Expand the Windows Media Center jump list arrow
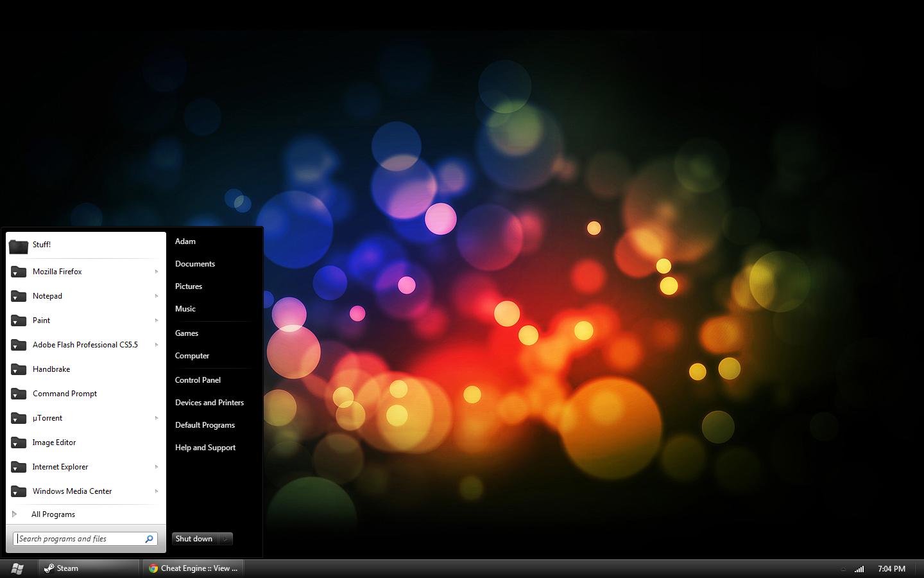Screen dimensions: 924x578 tap(157, 491)
